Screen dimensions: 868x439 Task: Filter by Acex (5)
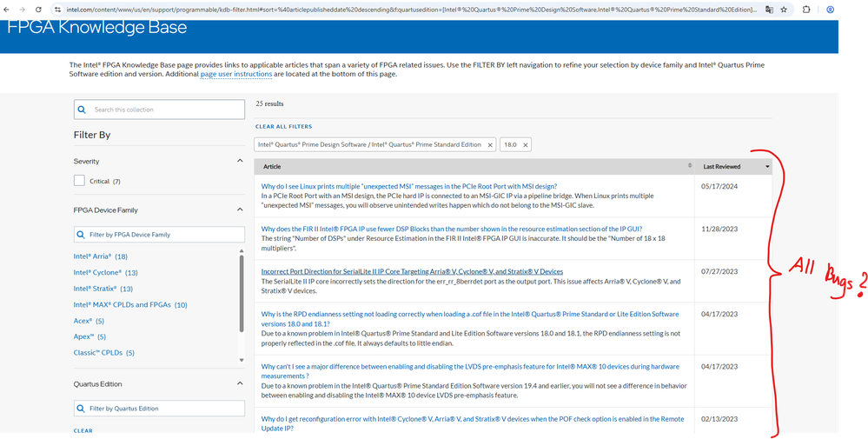[89, 321]
